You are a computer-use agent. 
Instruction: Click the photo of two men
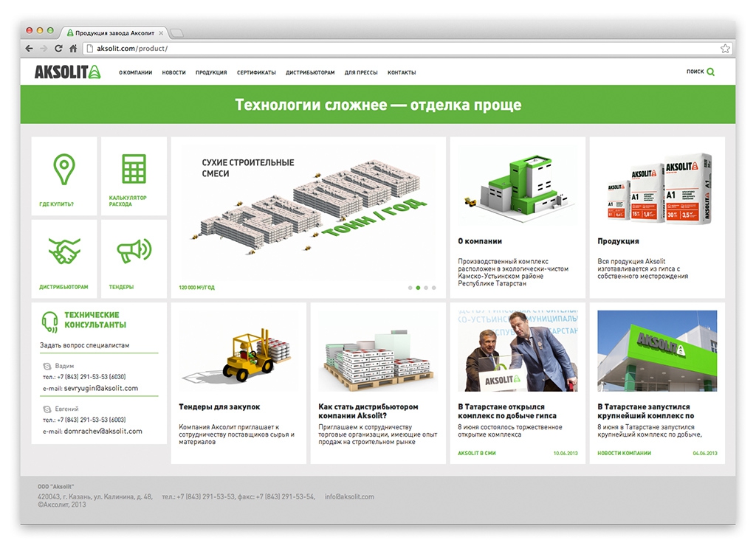[x=518, y=350]
